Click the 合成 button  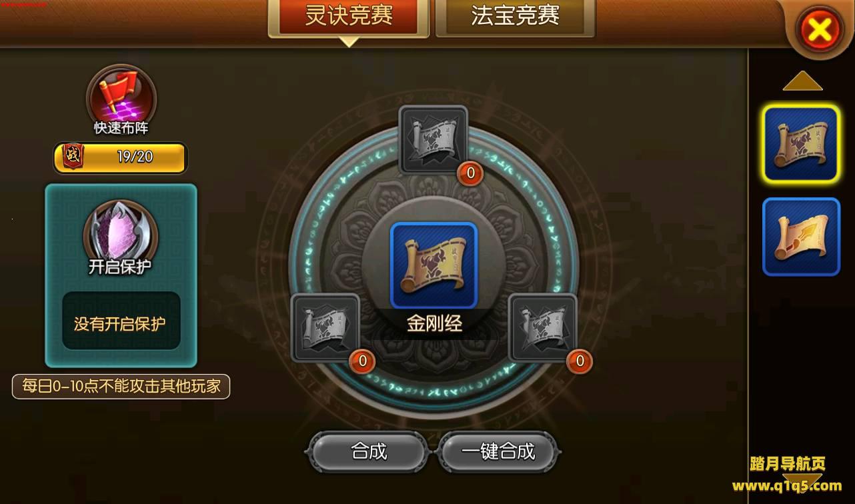(369, 452)
